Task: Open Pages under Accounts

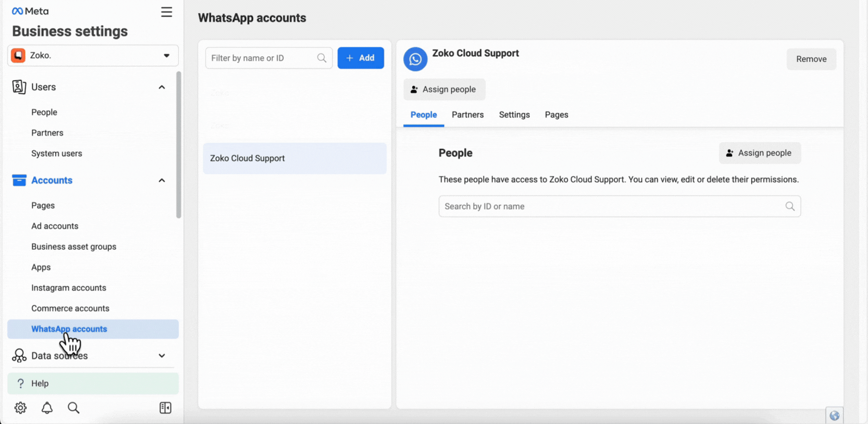Action: pos(43,205)
